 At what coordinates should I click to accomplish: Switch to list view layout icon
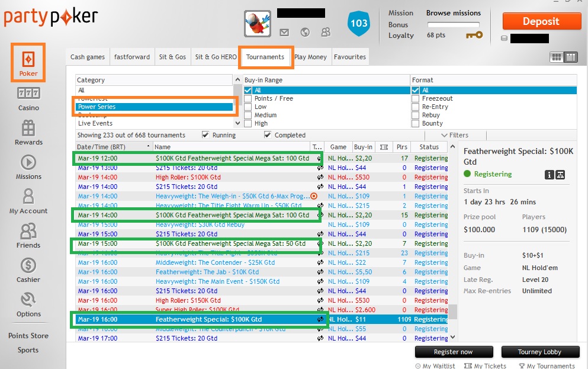coord(571,57)
